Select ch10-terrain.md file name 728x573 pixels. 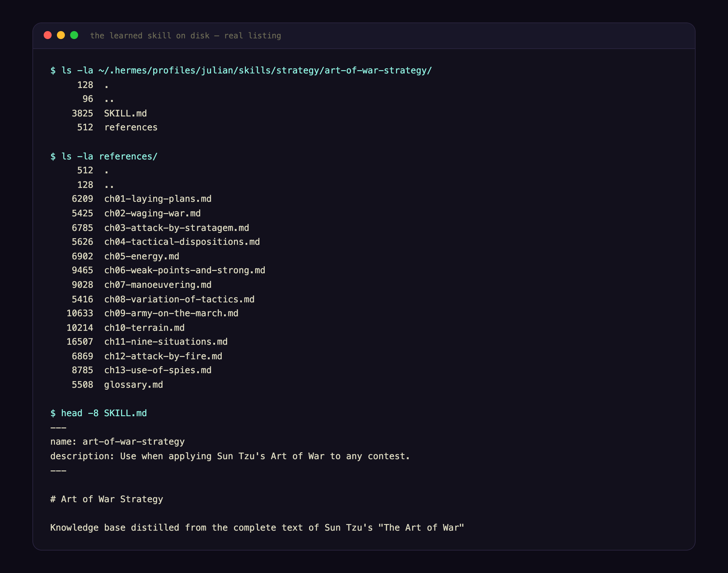[x=144, y=328]
